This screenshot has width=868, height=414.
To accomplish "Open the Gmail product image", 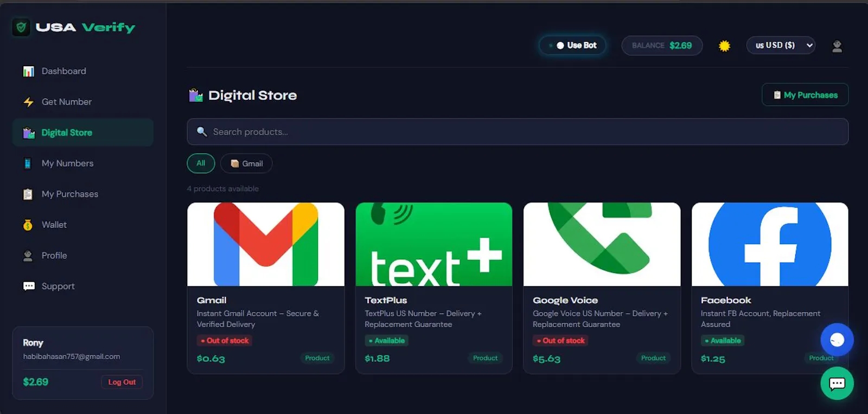I will click(x=266, y=244).
